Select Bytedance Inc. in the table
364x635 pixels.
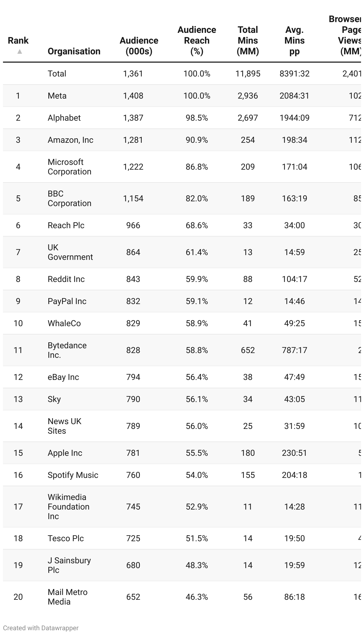pos(67,350)
